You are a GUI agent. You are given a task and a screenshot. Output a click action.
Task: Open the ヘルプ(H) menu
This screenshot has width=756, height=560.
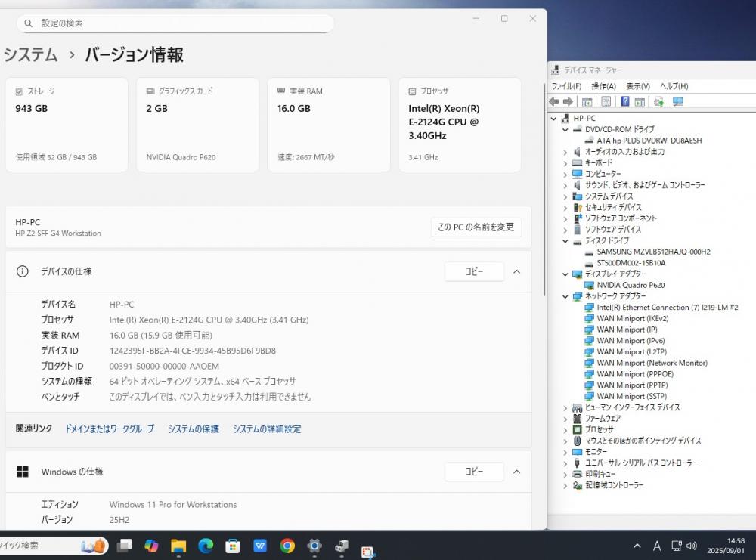click(674, 86)
